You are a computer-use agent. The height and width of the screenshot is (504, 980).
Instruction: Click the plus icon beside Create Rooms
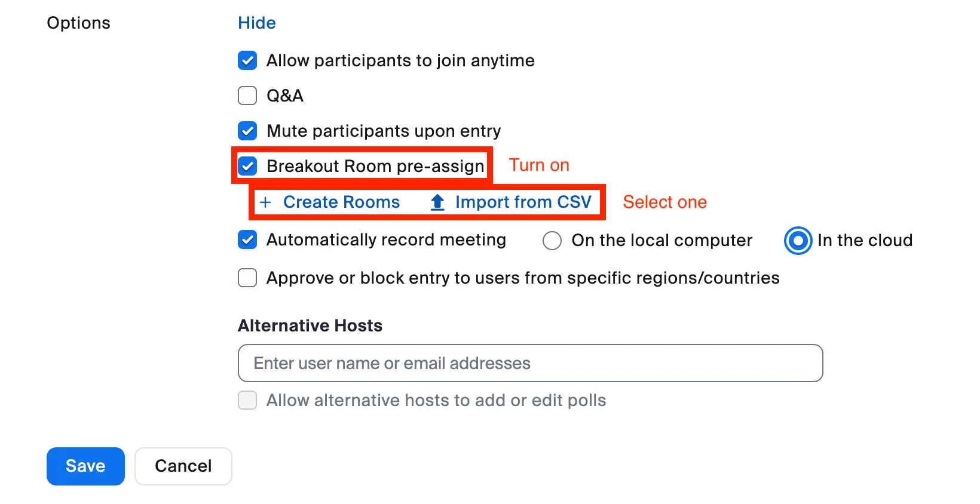pyautogui.click(x=265, y=202)
